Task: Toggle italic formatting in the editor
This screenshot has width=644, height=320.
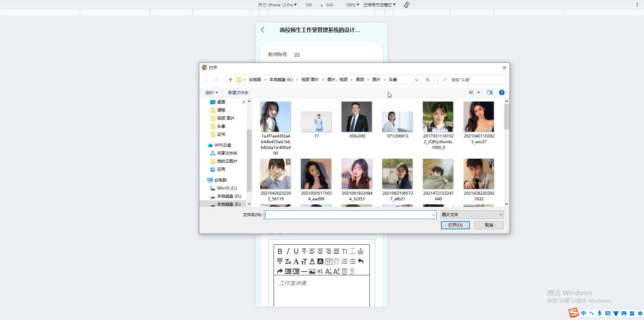Action: (x=288, y=251)
